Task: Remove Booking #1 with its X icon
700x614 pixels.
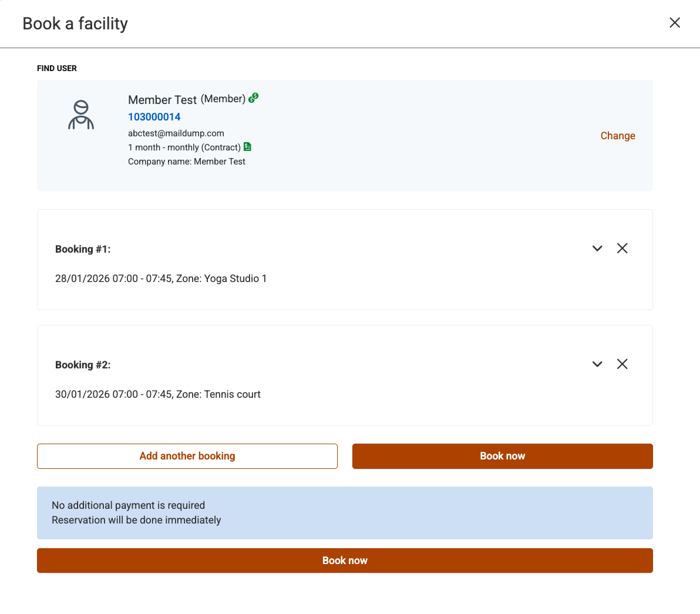Action: [x=622, y=249]
